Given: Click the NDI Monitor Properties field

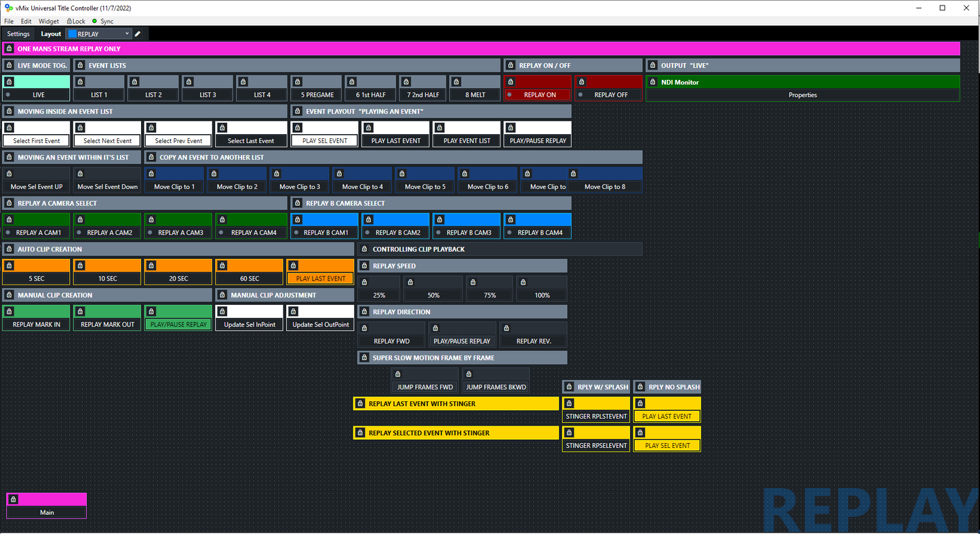Looking at the screenshot, I should [x=802, y=95].
